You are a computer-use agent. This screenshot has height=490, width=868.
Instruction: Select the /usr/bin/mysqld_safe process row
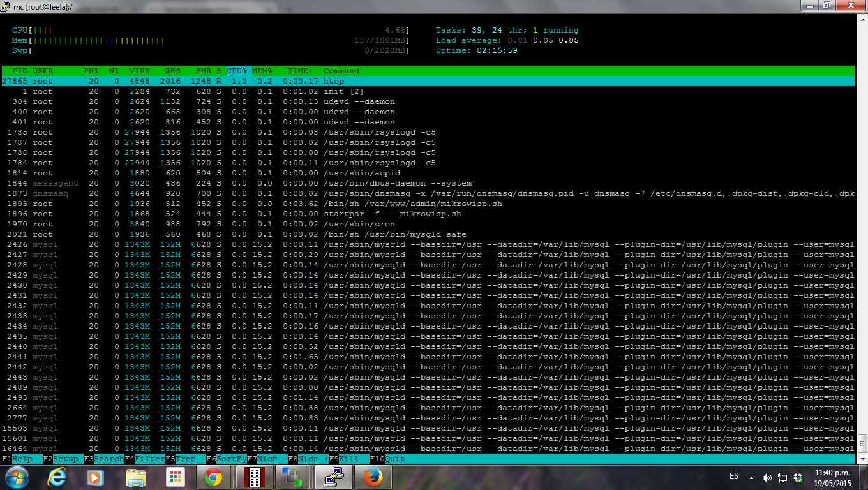pyautogui.click(x=428, y=234)
